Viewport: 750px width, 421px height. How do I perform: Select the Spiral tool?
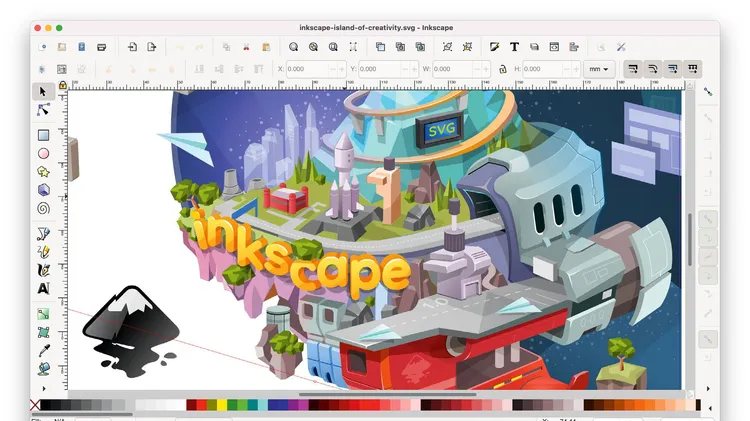[x=43, y=209]
